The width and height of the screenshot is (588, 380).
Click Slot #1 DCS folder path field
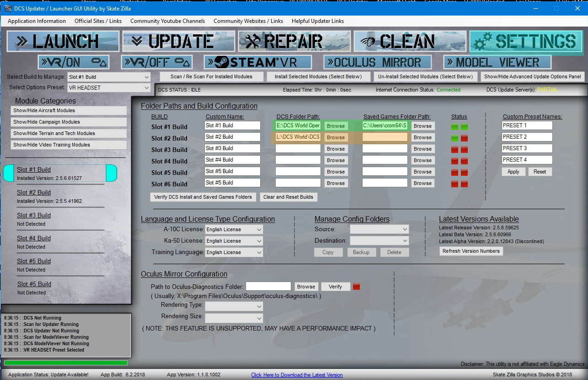tap(298, 125)
